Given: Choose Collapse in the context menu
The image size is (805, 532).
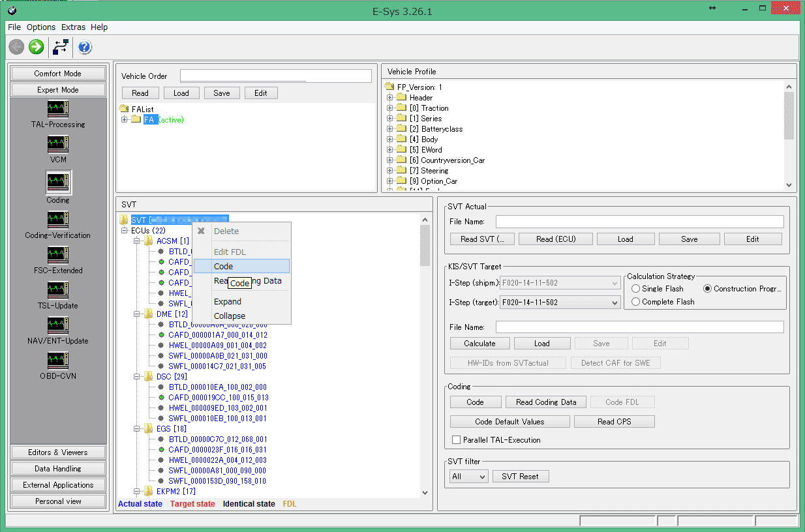Looking at the screenshot, I should 241,316.
